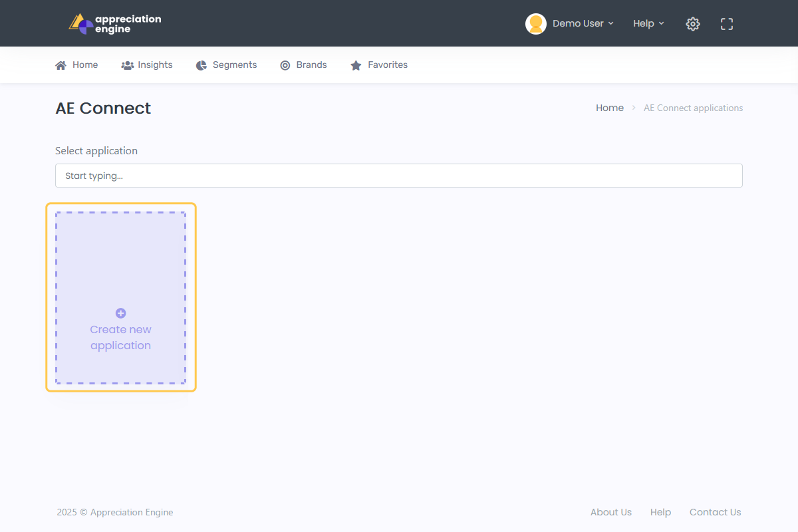Open the Brands navigation tab
Viewport: 798px width, 532px height.
[x=303, y=65]
